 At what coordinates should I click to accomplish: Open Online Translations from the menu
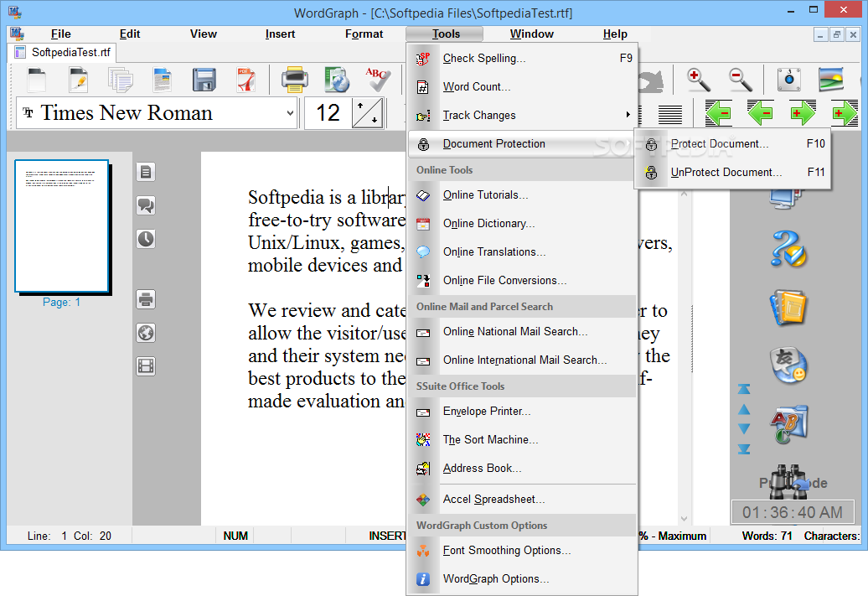522,252
